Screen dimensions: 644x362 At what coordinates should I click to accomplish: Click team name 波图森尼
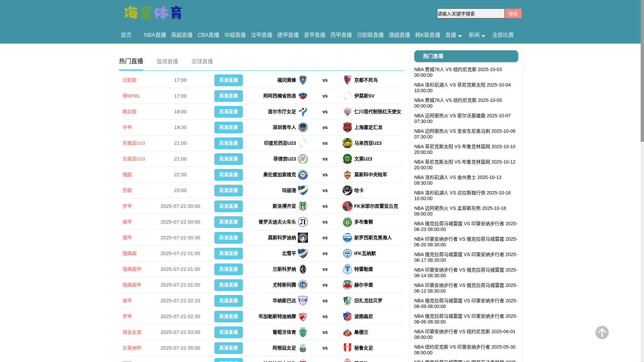pos(364,316)
